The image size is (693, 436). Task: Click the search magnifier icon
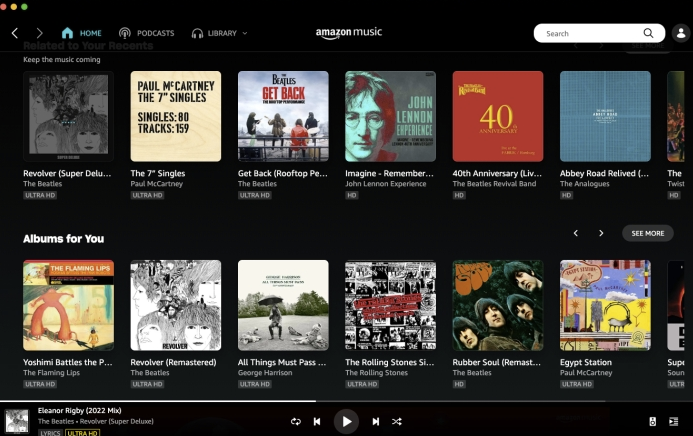coord(648,33)
